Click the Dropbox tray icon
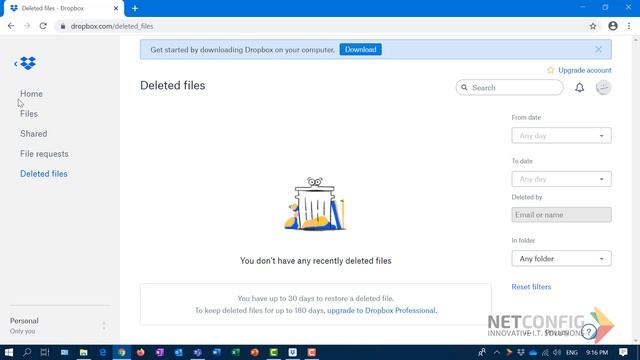The image size is (640, 360). pyautogui.click(x=521, y=352)
